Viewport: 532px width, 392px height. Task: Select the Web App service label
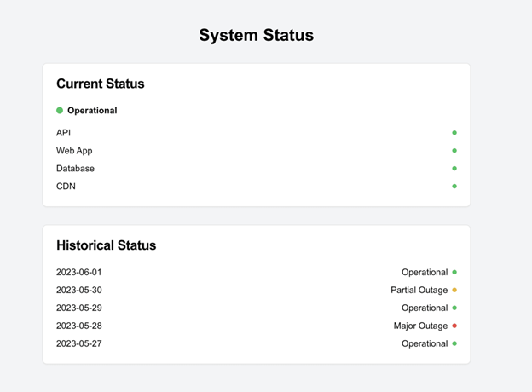click(74, 151)
